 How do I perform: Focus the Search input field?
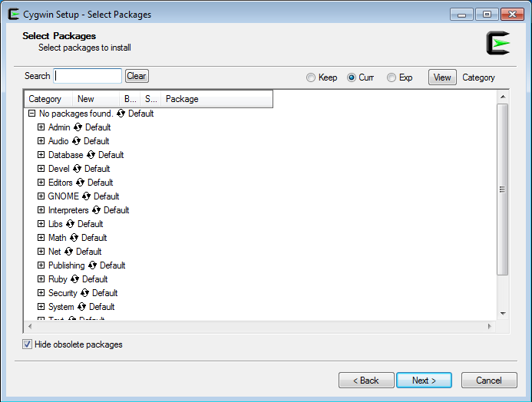coord(88,76)
